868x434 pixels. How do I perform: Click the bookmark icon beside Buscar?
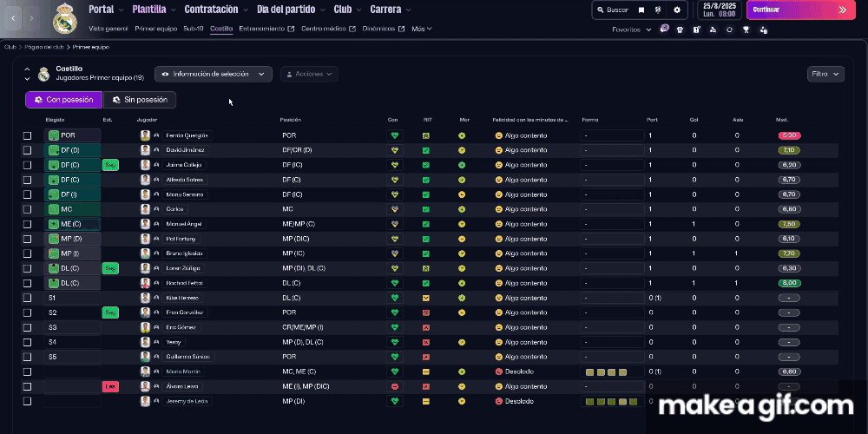click(x=641, y=10)
